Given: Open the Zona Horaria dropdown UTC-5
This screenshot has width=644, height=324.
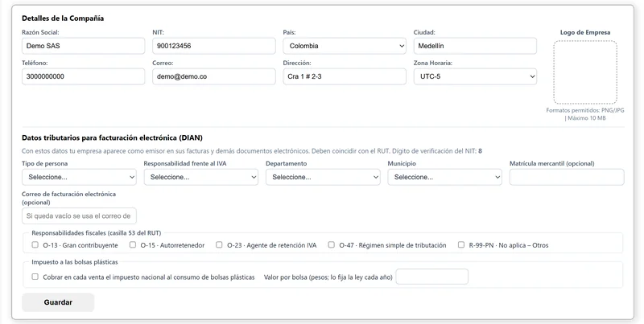Looking at the screenshot, I should coord(475,76).
